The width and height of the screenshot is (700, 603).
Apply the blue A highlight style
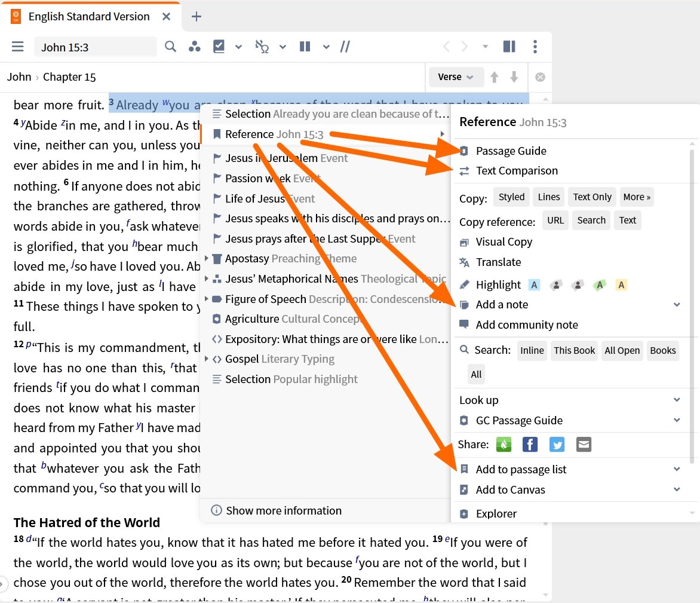click(x=534, y=285)
